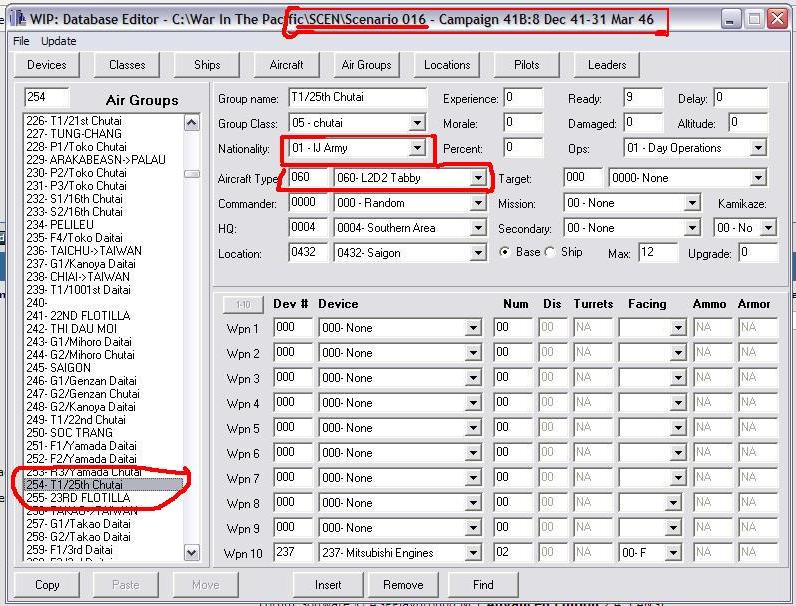Expand the Wpn 10 device dropdown
The height and width of the screenshot is (606, 796).
473,553
